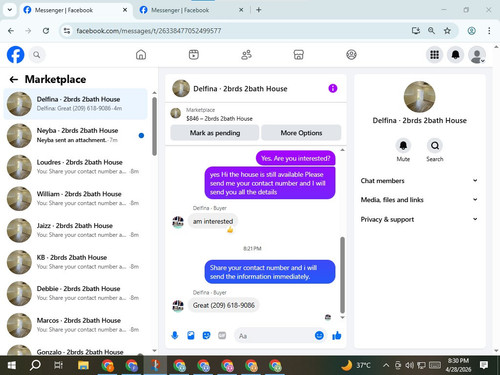Viewport: 500px width, 375px height.
Task: Open the account profile avatar menu
Action: coord(477,55)
